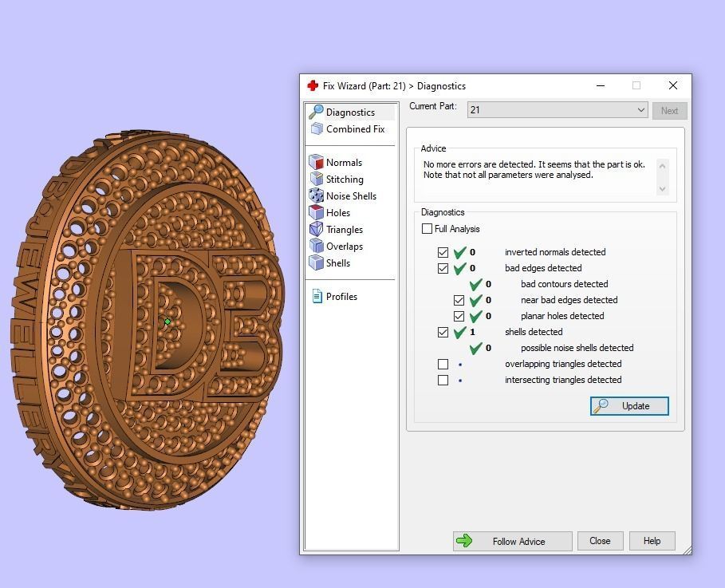Switch to the Triangles page
Image resolution: width=725 pixels, height=588 pixels.
[x=345, y=230]
